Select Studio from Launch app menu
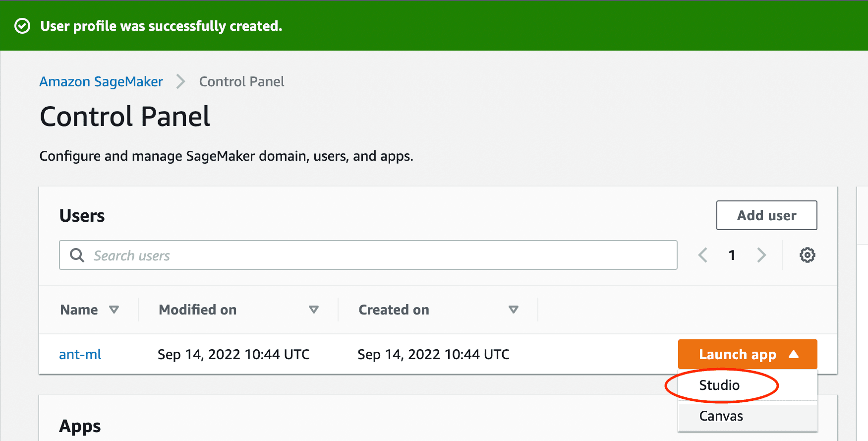This screenshot has width=868, height=441. (x=748, y=385)
